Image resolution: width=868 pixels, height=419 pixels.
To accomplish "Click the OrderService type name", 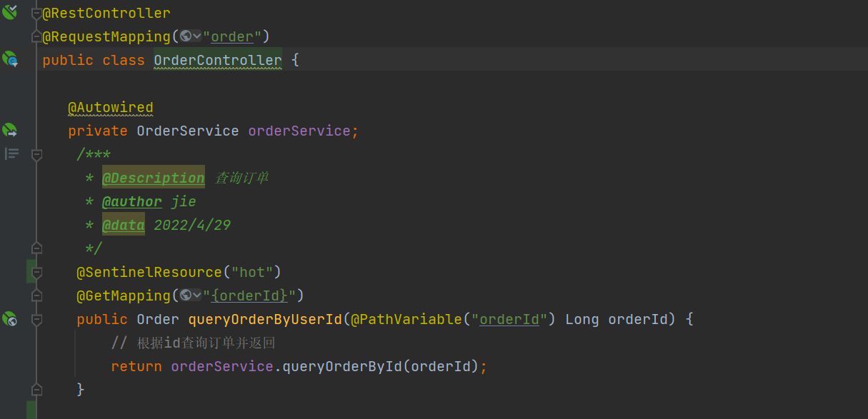I will coord(188,131).
